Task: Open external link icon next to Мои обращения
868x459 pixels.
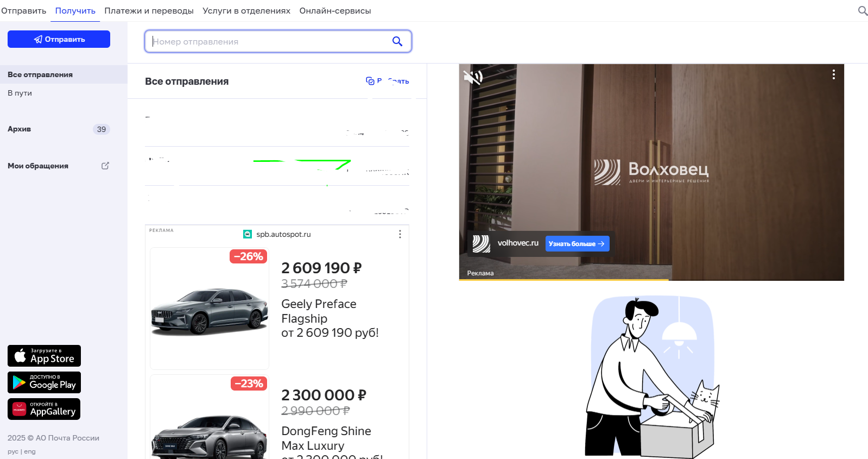Action: point(105,166)
